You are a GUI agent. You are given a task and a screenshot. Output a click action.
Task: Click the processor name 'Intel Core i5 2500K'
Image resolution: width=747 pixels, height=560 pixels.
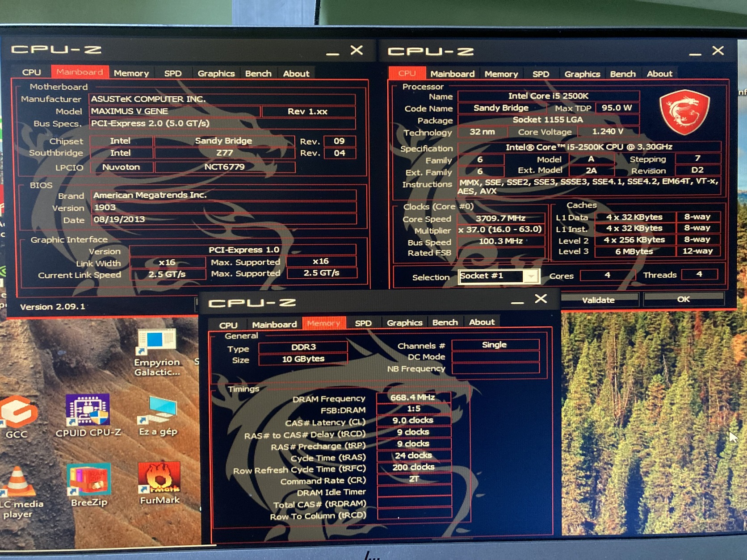(x=549, y=96)
